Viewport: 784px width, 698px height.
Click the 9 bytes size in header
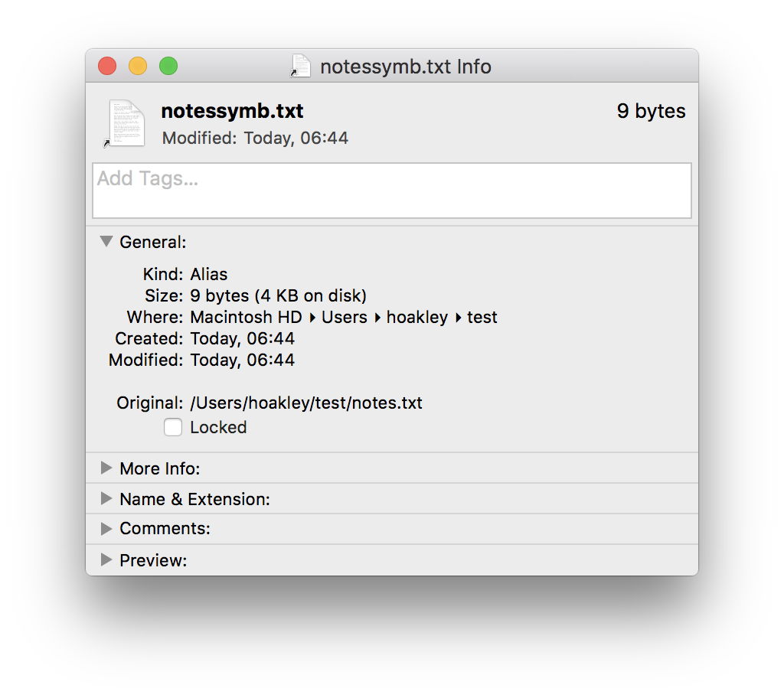coord(651,111)
